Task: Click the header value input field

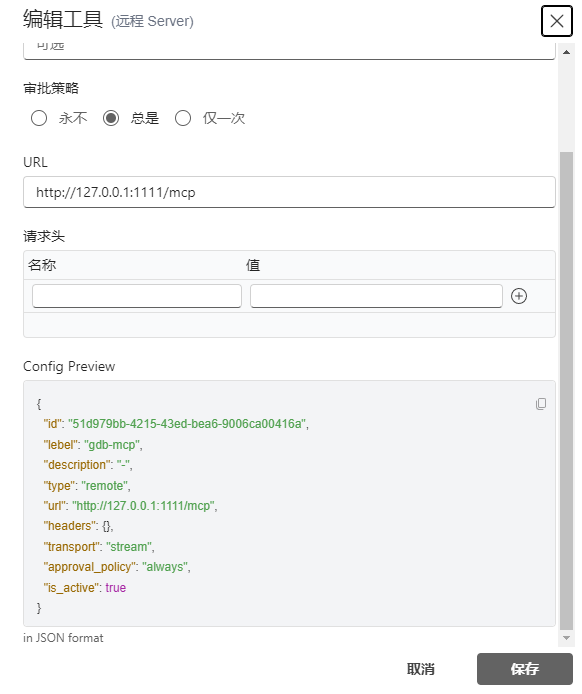Action: 376,296
